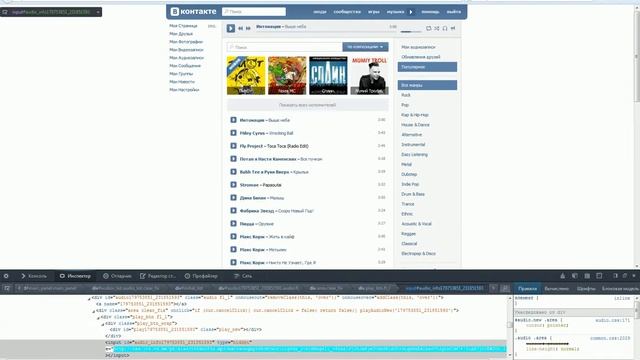Open the Сплин artist thumbnail
Image resolution: width=640 pixels, height=360 pixels.
click(x=328, y=76)
